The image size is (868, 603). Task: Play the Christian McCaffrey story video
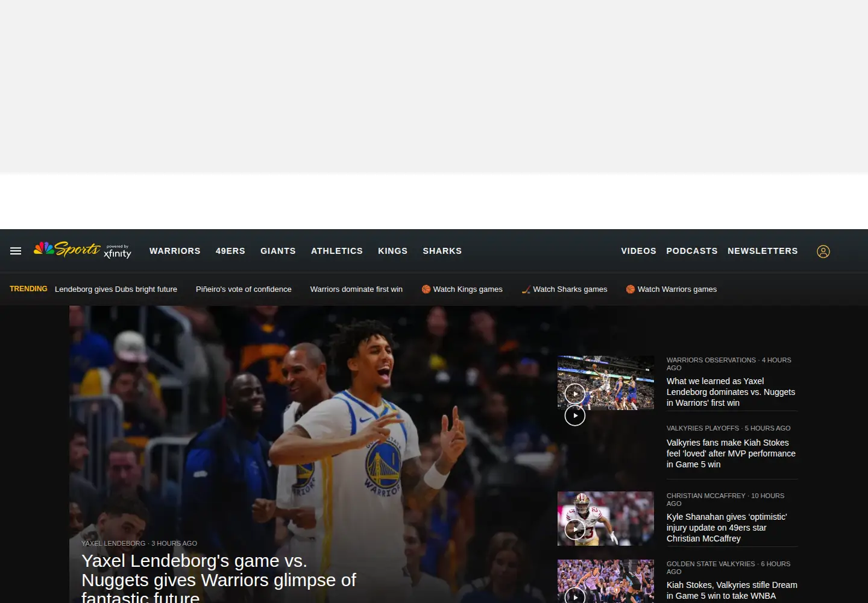[575, 529]
